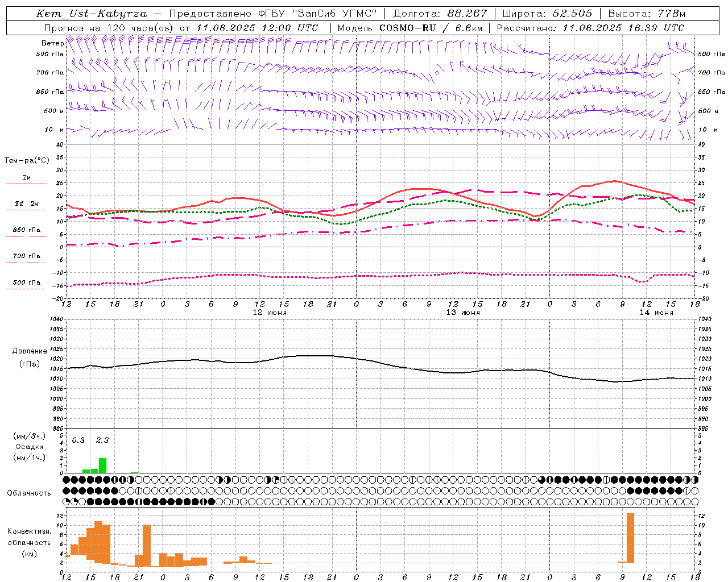Screen dimensions: 728x582
Task: Click the '12 июня' date label
Action: click(x=270, y=313)
